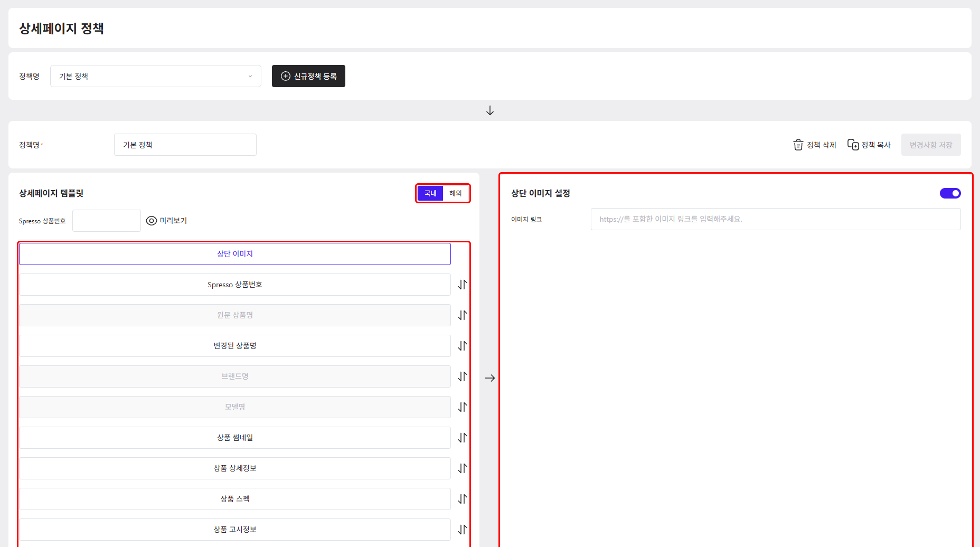Click the reorder arrows beside Spresso 상품번호 row

tap(463, 285)
